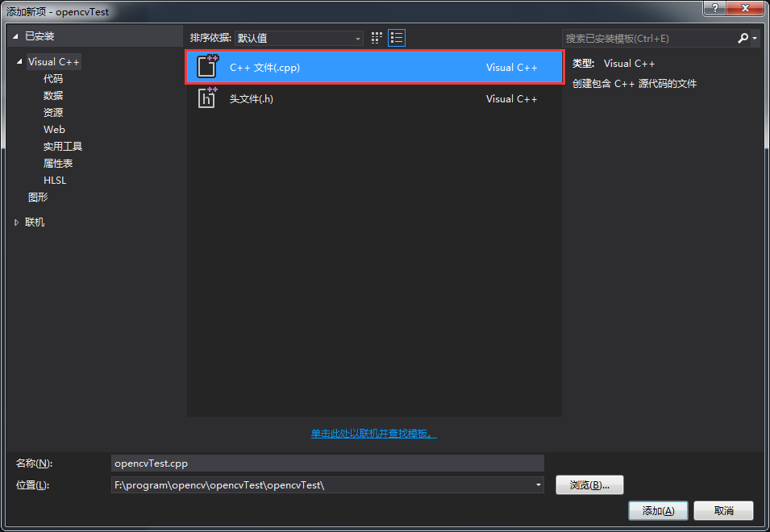Image resolution: width=770 pixels, height=532 pixels.
Task: Select the 已安装 heading
Action: click(40, 36)
